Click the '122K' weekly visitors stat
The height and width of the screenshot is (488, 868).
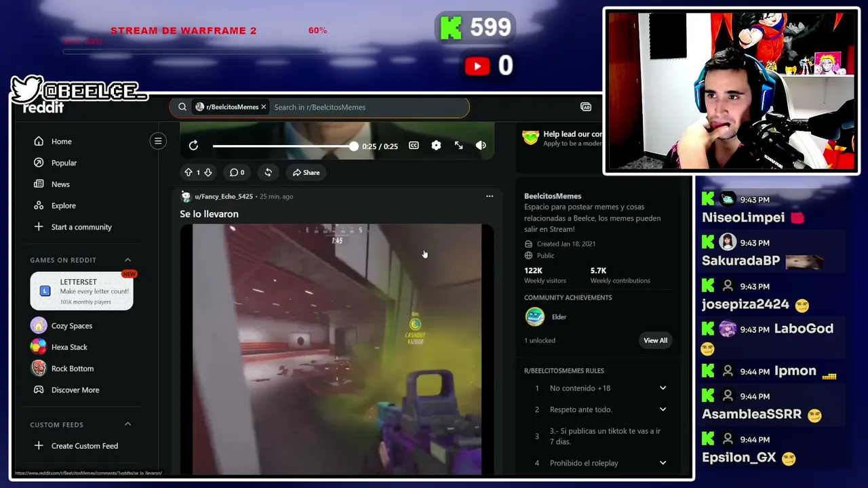533,270
